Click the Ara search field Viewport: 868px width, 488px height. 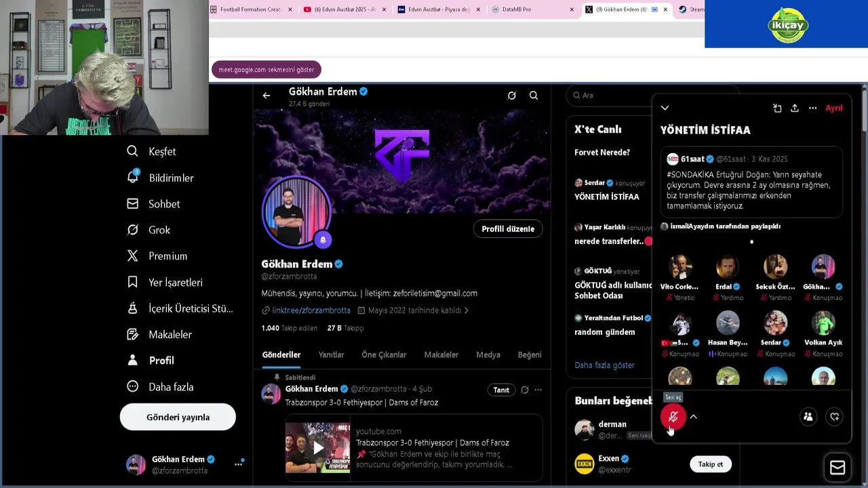coord(610,96)
